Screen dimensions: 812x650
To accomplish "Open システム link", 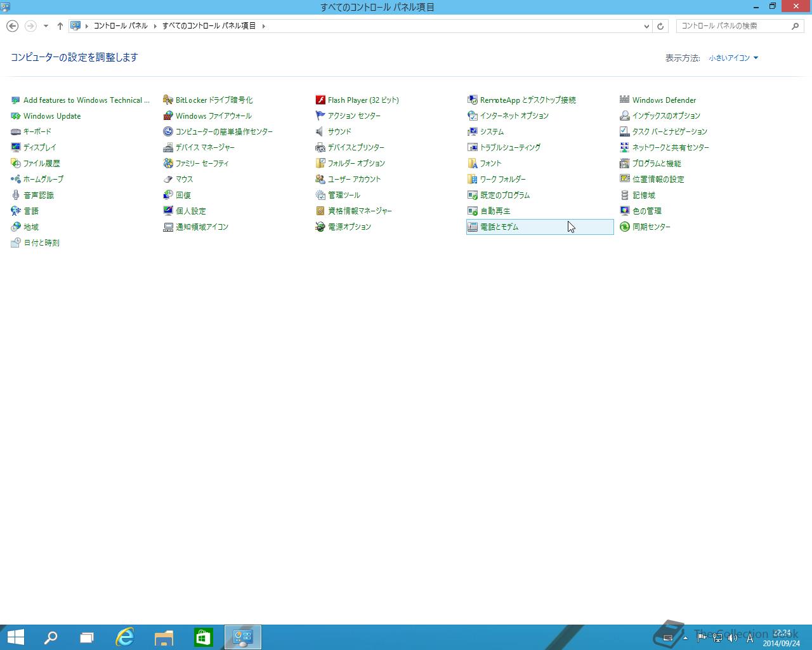I will (492, 131).
